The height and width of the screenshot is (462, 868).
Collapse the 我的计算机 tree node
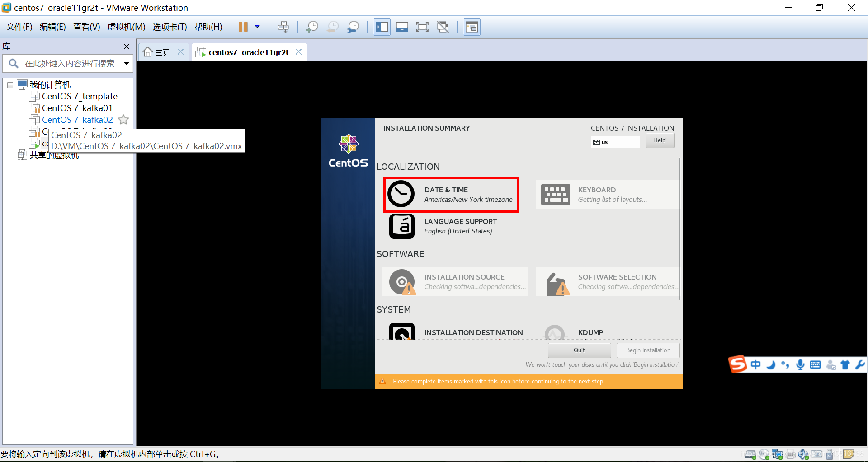point(10,85)
